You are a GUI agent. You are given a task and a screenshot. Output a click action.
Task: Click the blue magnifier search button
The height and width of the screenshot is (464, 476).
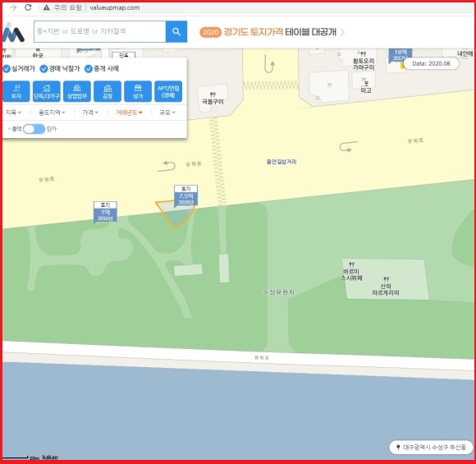coord(176,31)
